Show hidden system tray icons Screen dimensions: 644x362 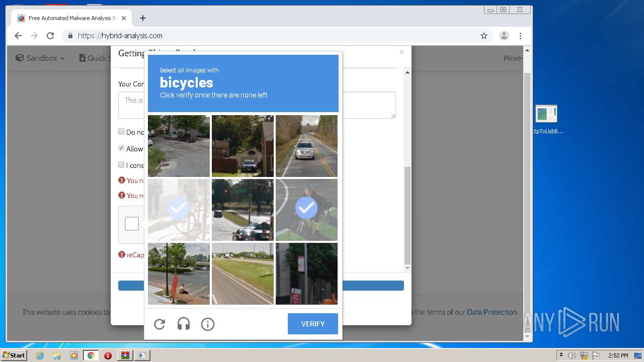(561, 355)
